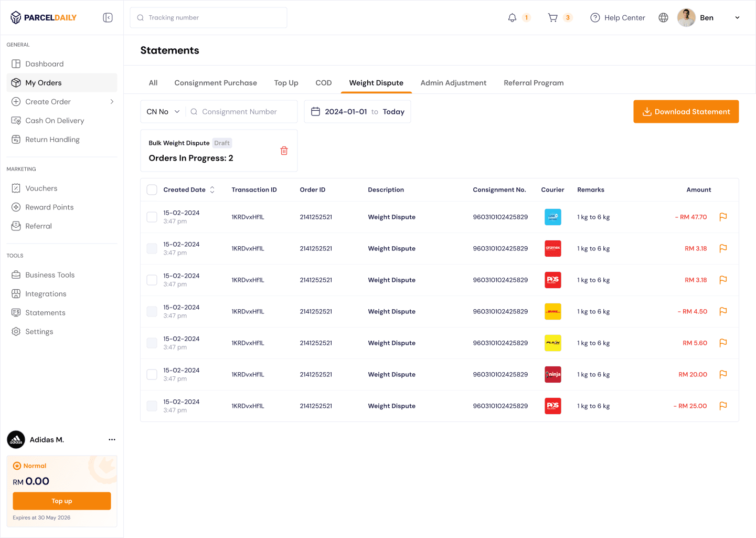Collapse the sidebar panel icon
Image resolution: width=756 pixels, height=538 pixels.
(x=108, y=18)
